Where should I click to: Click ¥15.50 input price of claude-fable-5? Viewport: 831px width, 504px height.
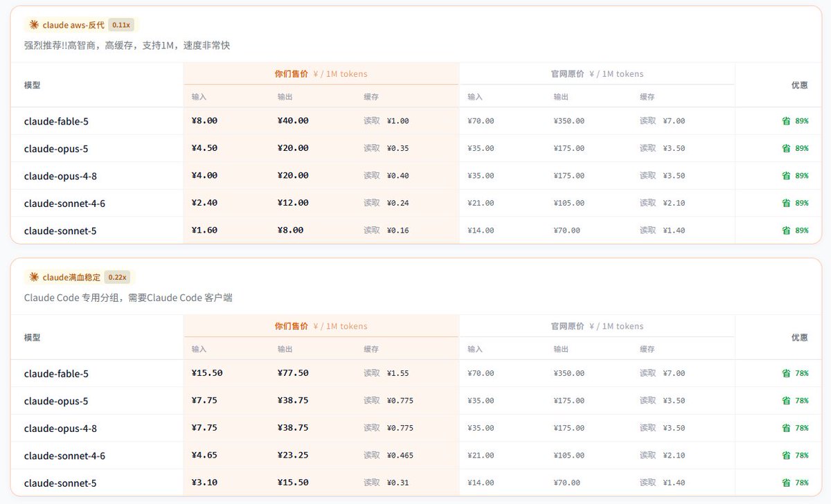coord(207,372)
